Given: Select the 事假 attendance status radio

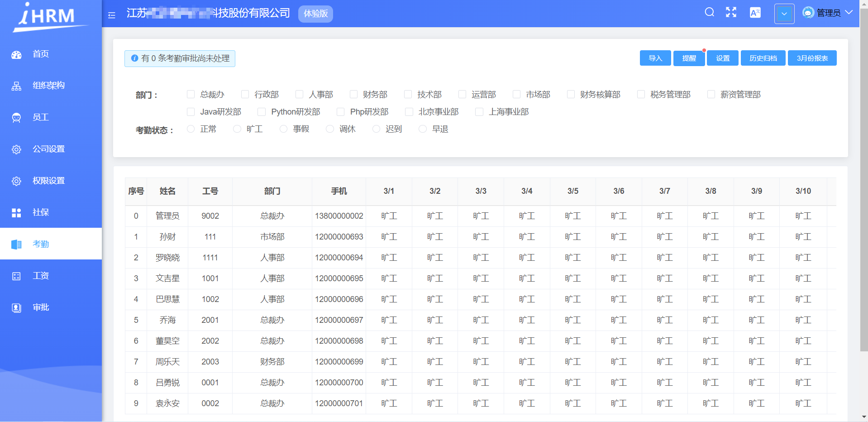Looking at the screenshot, I should tap(283, 129).
